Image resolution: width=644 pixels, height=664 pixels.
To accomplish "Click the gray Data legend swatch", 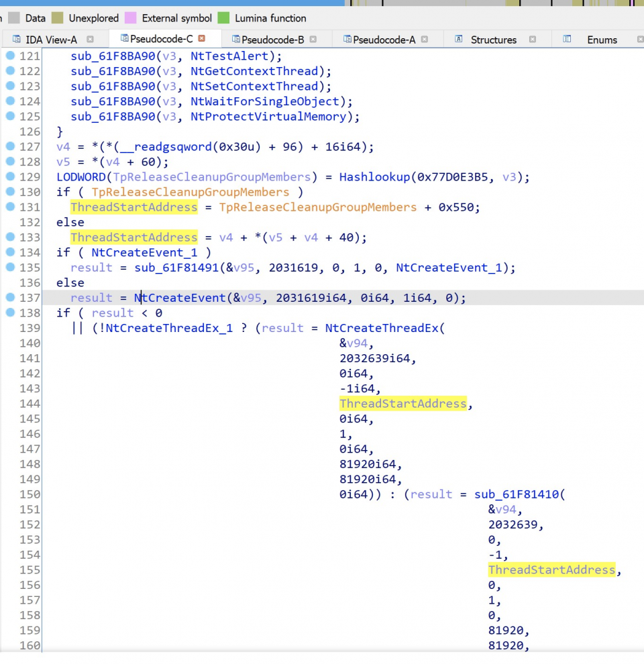I will click(14, 18).
